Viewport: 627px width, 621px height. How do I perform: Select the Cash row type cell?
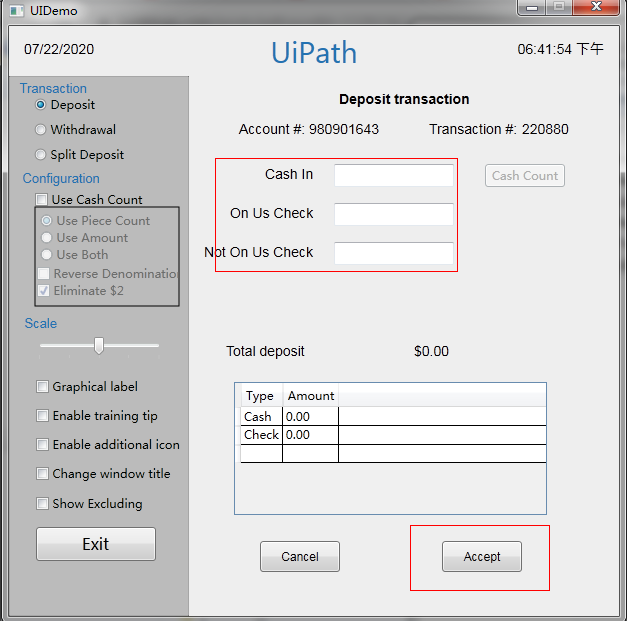point(262,417)
